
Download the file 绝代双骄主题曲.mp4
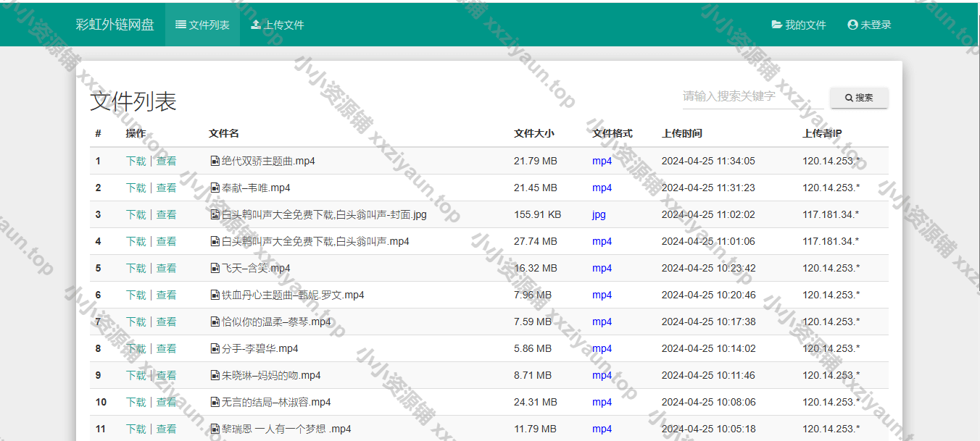point(136,161)
